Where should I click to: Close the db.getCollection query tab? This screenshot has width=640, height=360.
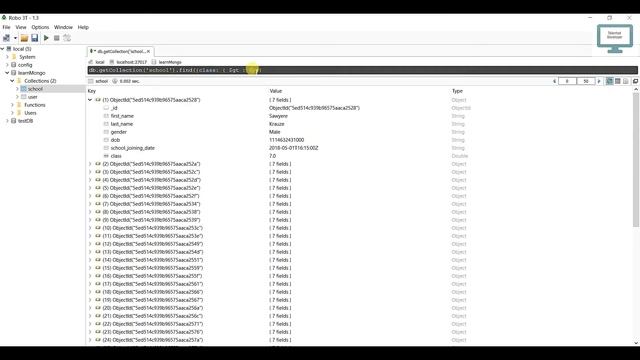click(x=149, y=51)
